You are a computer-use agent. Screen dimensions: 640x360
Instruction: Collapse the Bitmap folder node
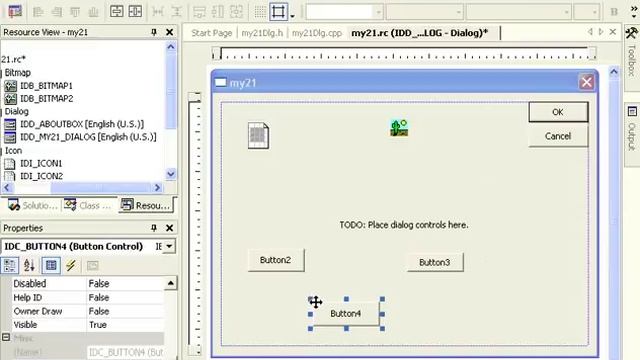[2, 73]
